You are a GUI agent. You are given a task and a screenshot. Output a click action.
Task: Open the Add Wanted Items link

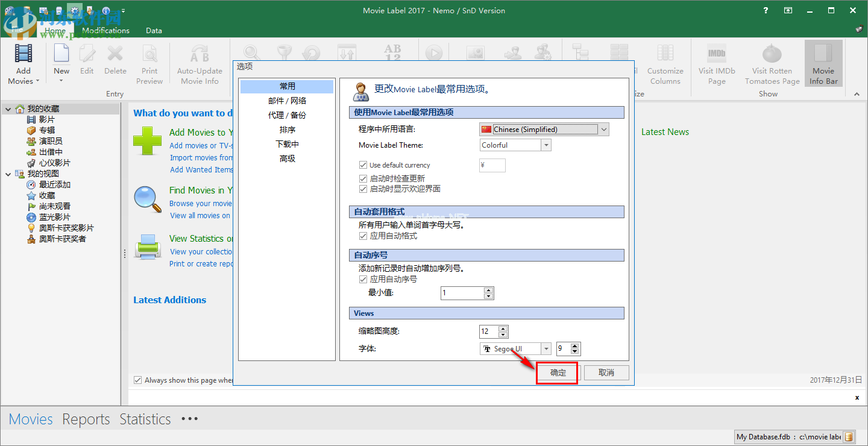(201, 169)
